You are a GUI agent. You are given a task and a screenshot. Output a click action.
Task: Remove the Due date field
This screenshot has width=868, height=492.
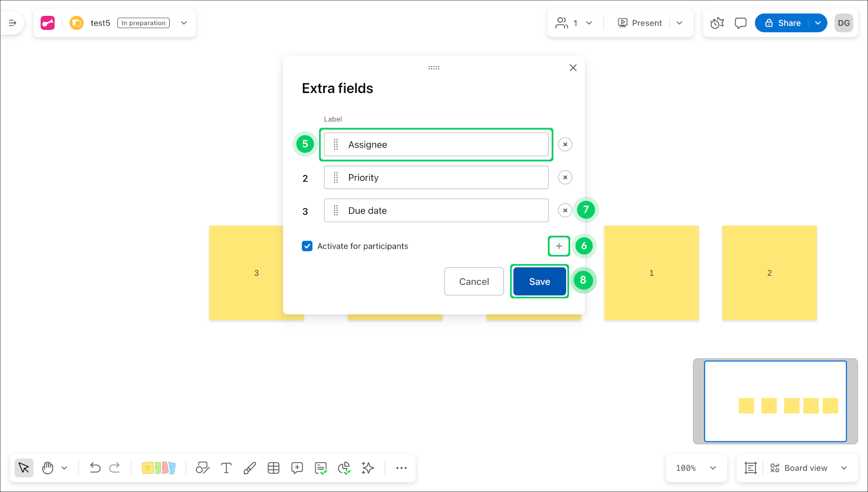(565, 211)
